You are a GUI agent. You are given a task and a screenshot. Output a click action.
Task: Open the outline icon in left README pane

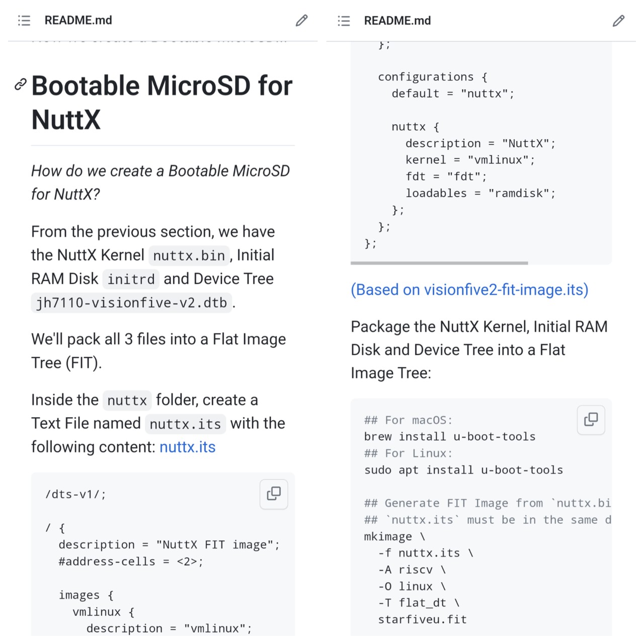24,20
